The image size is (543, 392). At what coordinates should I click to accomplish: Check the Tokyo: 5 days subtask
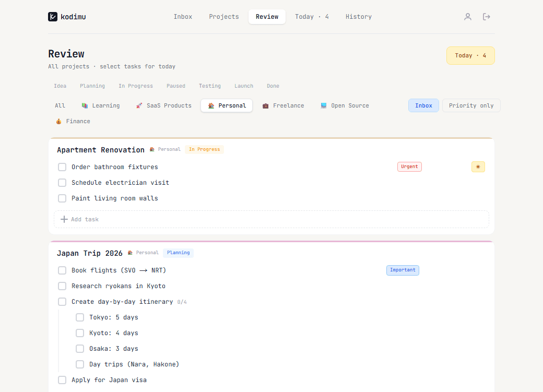(80, 317)
